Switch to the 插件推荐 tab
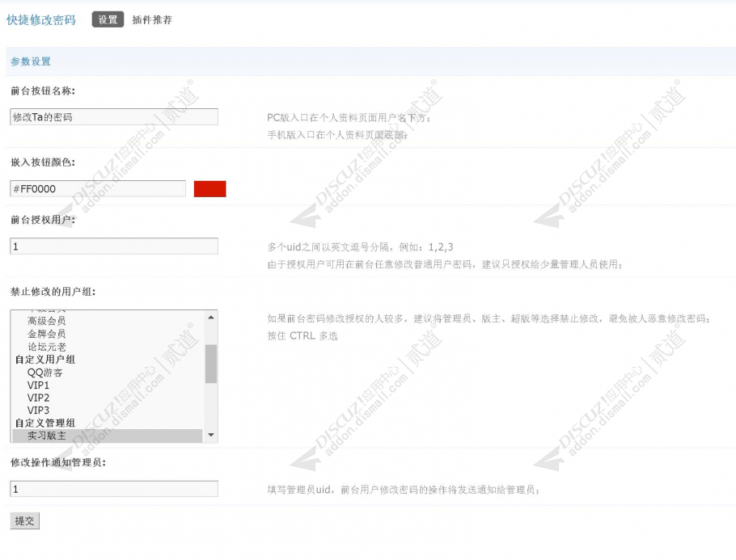 pos(152,19)
